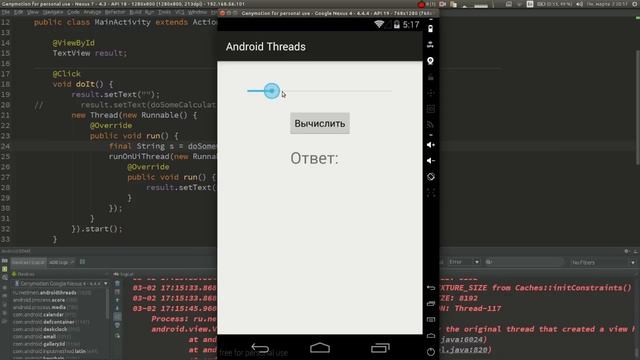Image resolution: width=640 pixels, height=360 pixels.
Task: Select the ADB logs tab
Action: 61,262
